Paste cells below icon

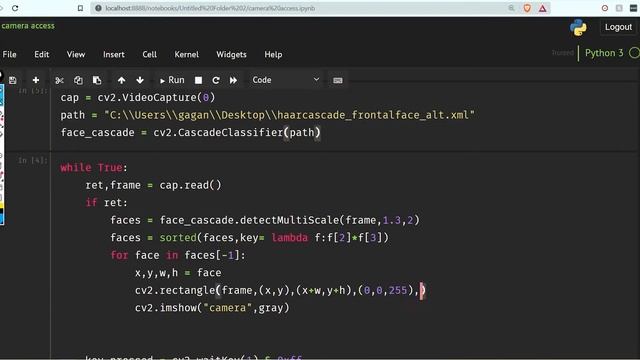tap(97, 80)
